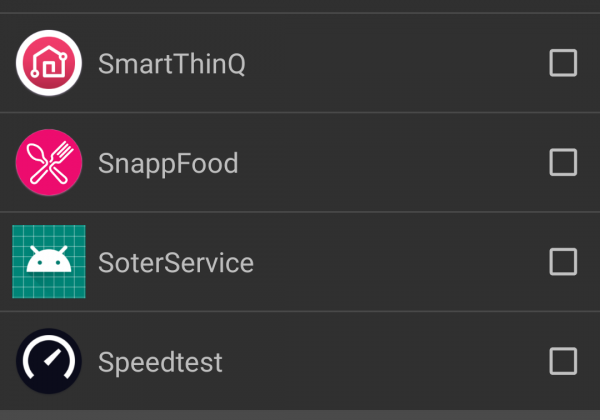Viewport: 600px width, 420px height.
Task: Choose the SoterService text label
Action: click(x=176, y=262)
